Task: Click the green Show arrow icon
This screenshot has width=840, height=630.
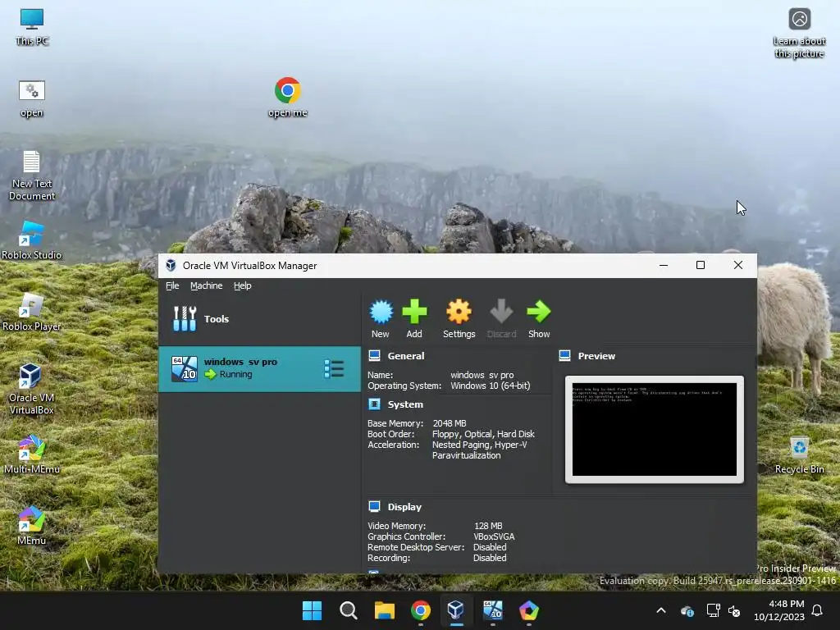Action: 538,312
